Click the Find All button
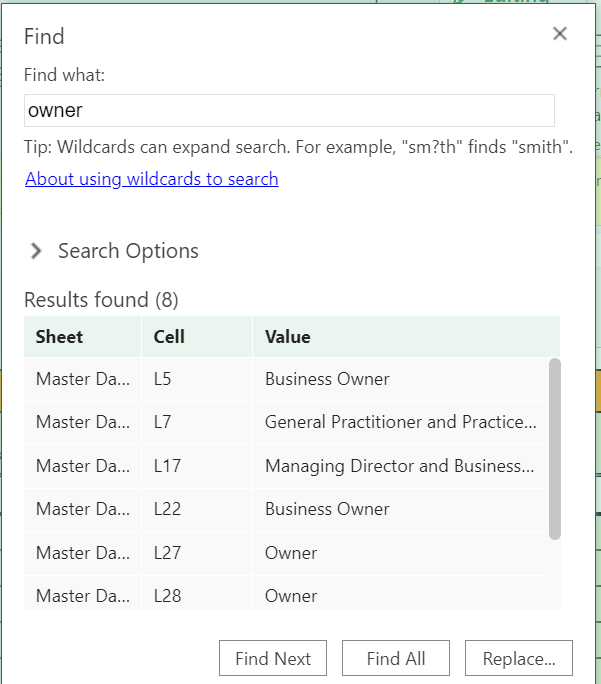The height and width of the screenshot is (684, 601). pos(396,658)
